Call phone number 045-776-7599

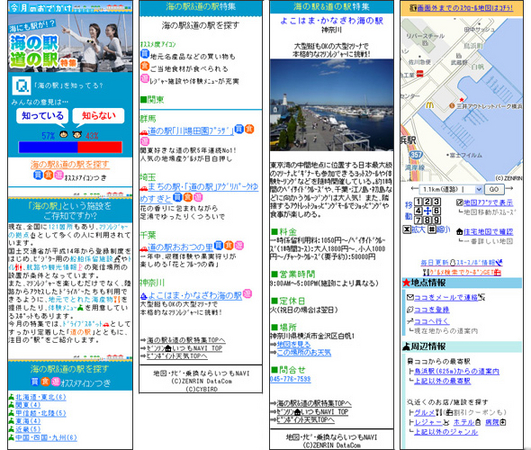[290, 379]
